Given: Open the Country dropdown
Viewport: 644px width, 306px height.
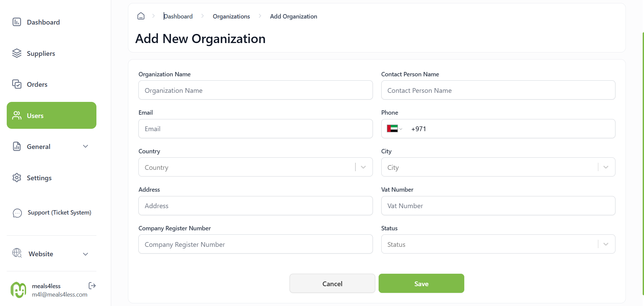Looking at the screenshot, I should (255, 167).
